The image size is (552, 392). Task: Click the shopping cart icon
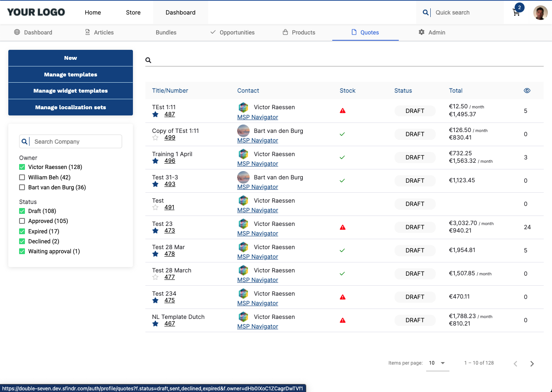516,12
